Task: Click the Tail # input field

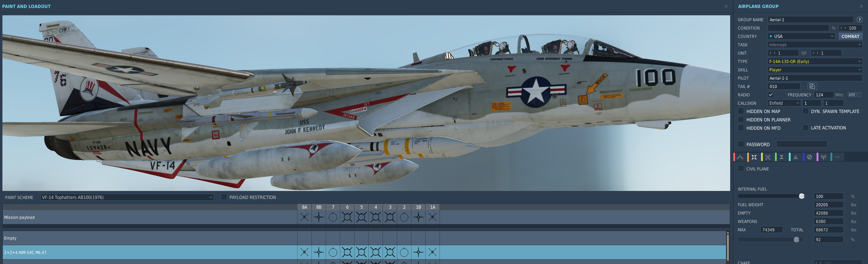Action: coord(784,86)
